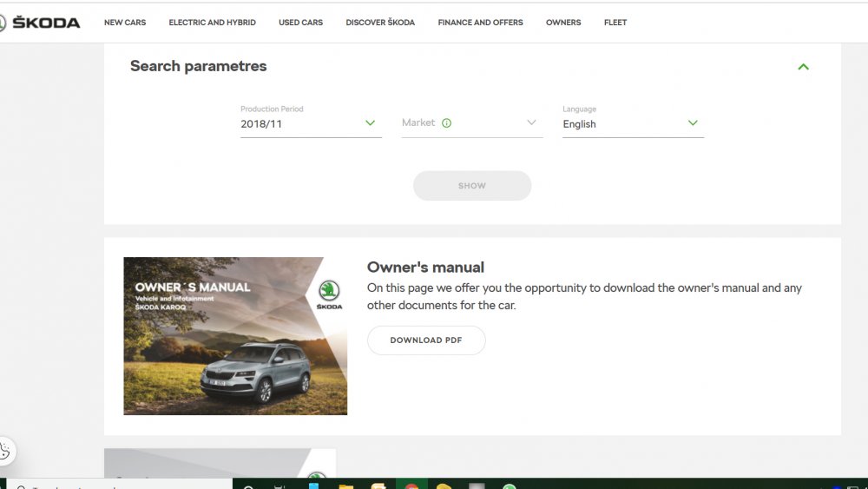Collapse the Search parametres section

(x=803, y=67)
